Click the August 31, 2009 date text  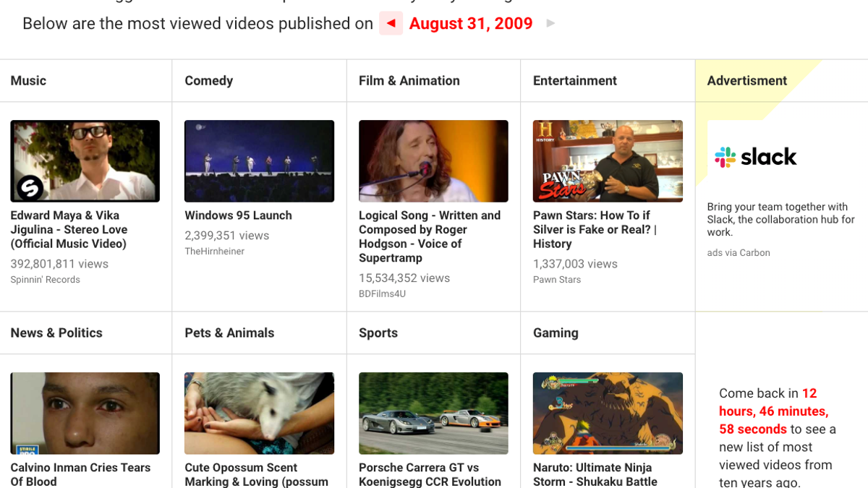pyautogui.click(x=471, y=23)
